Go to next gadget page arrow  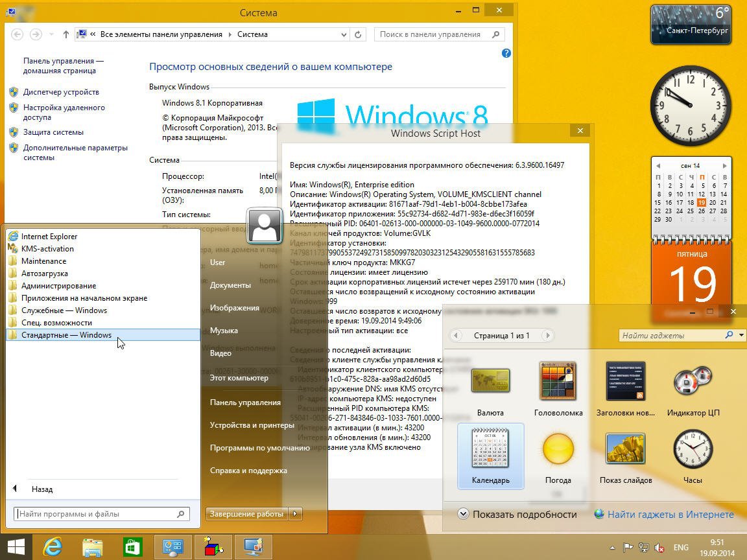coord(547,335)
